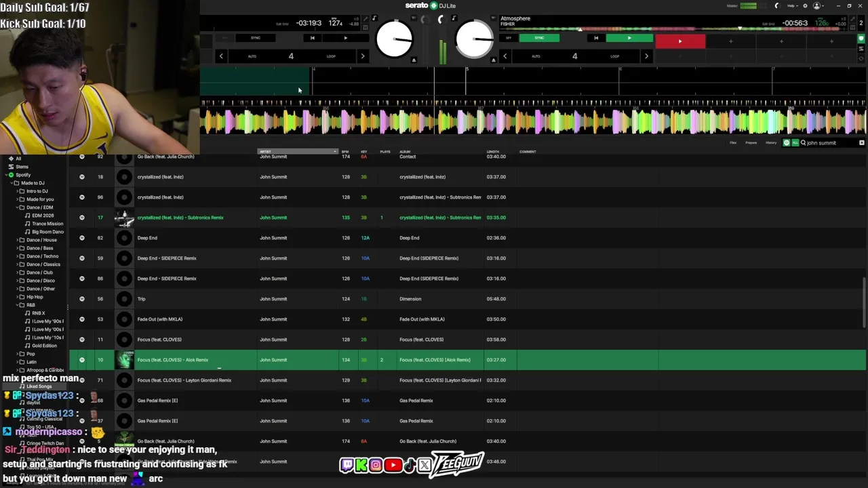Enable AUTO loop on right deck
Image resolution: width=868 pixels, height=488 pixels.
536,56
